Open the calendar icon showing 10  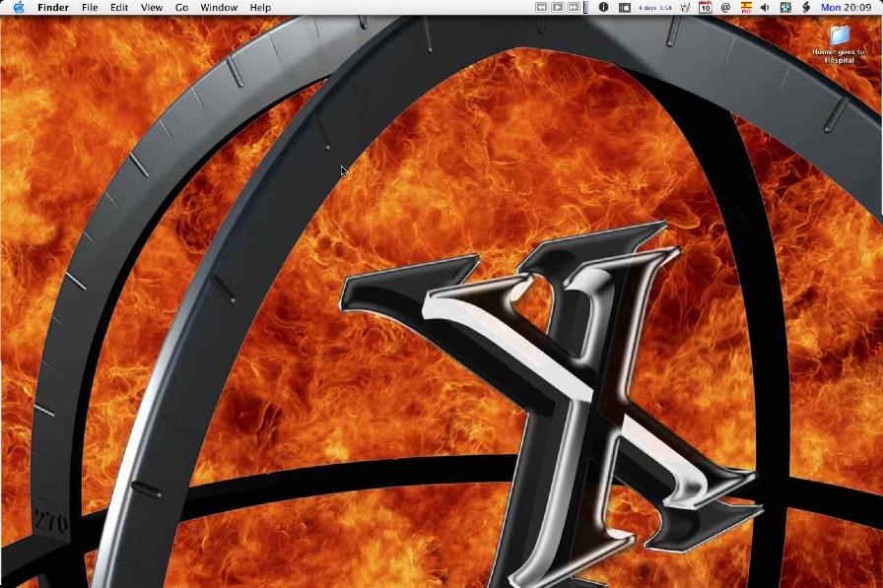[705, 7]
